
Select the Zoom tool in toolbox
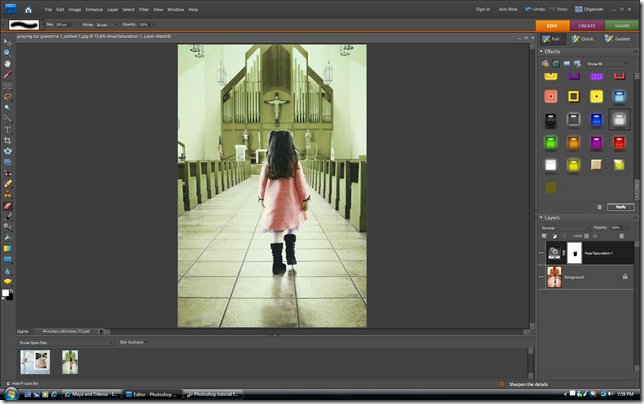[x=7, y=53]
